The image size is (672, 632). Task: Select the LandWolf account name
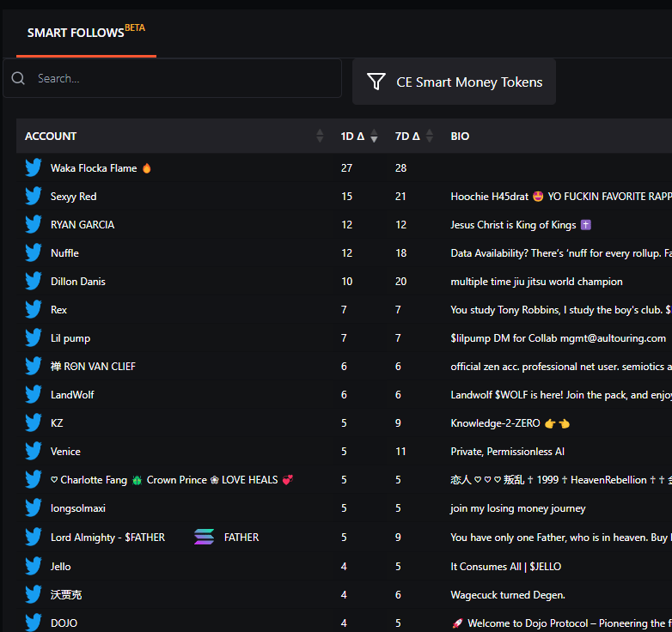(72, 394)
